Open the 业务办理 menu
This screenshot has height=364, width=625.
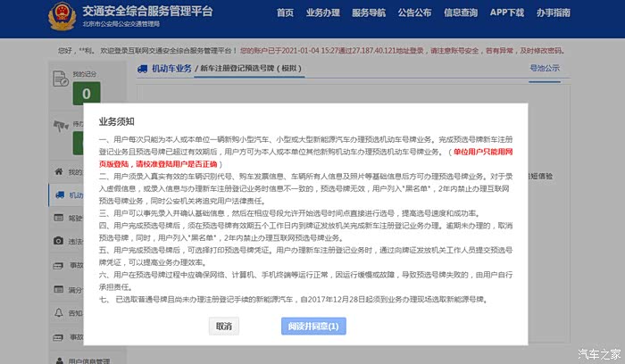click(323, 13)
